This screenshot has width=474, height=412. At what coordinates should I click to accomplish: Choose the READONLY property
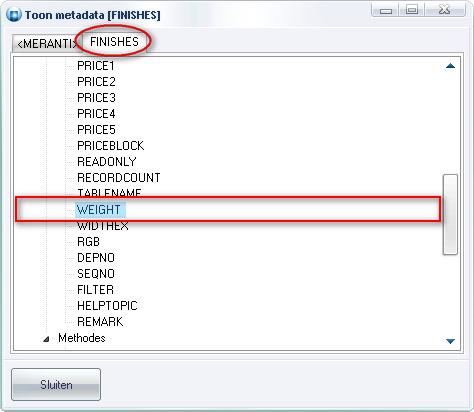tap(107, 162)
